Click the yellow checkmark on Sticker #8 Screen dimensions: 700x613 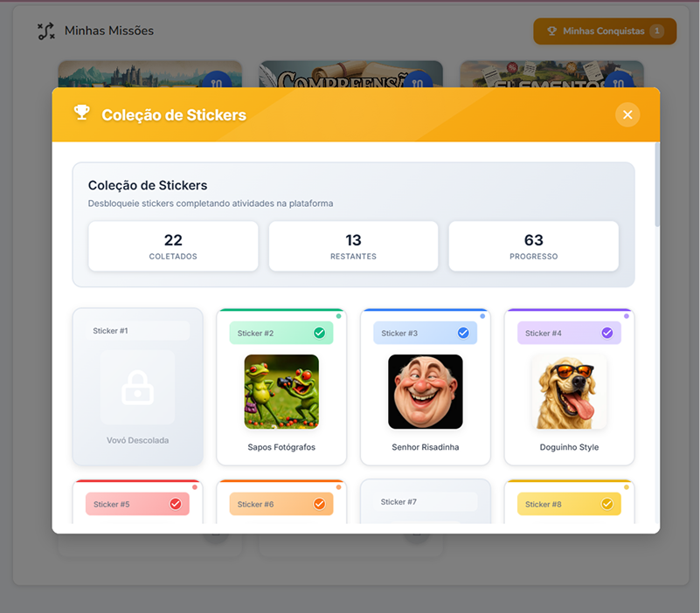click(607, 504)
